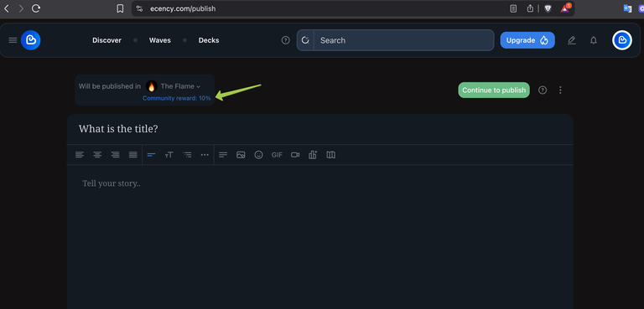
Task: Click the 'Tell your story..' editor body
Action: (x=319, y=236)
